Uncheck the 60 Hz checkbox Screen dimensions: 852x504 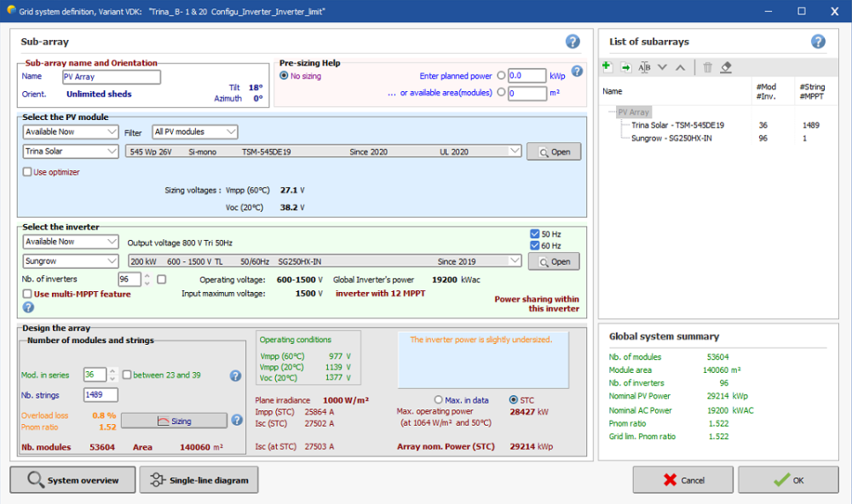tap(534, 246)
